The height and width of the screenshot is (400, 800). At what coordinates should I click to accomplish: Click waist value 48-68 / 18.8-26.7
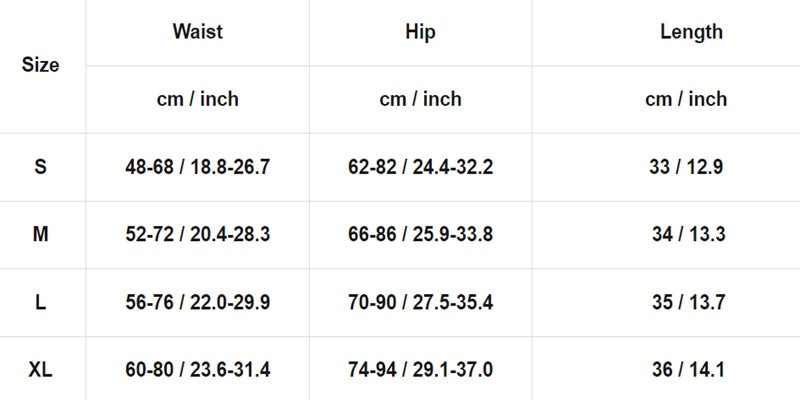coord(197,167)
